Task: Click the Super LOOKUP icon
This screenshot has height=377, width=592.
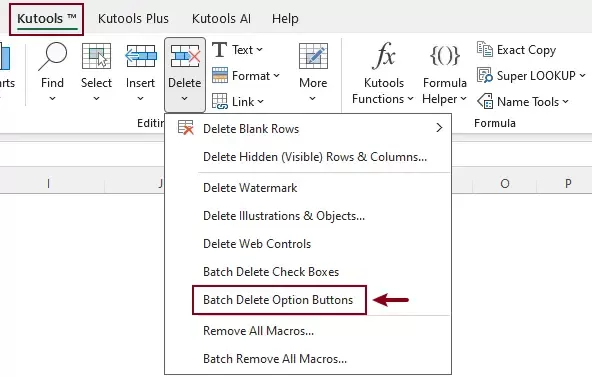Action: [x=485, y=75]
